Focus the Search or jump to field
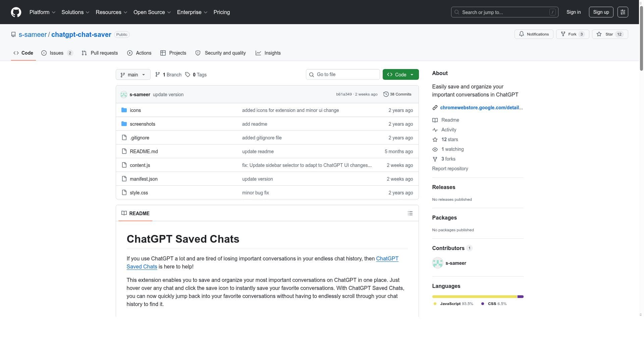 pos(505,12)
